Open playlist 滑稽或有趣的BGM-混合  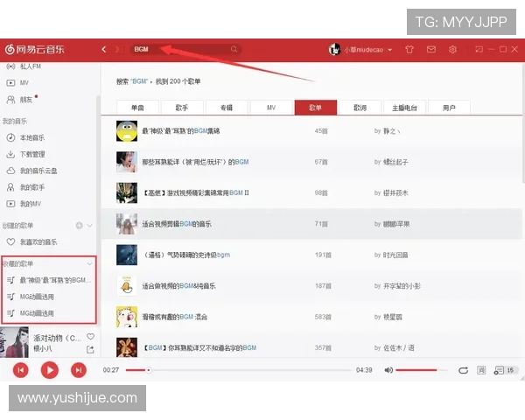click(174, 317)
